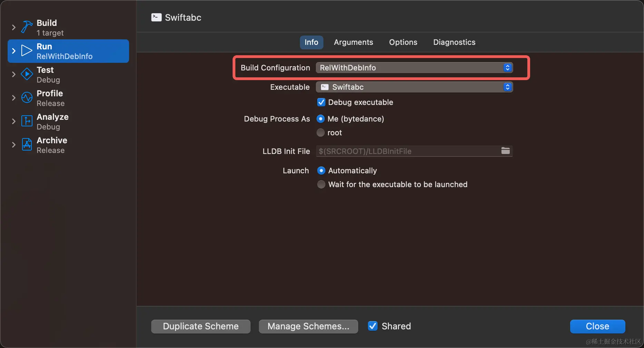Screen dimensions: 644x348
Task: Select the Test Debug row
Action: (68, 75)
